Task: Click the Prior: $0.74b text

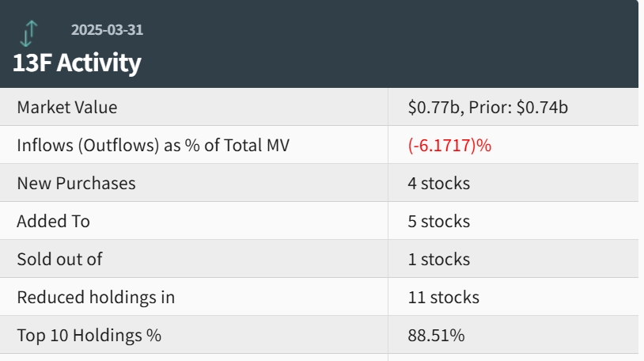Action: point(518,108)
